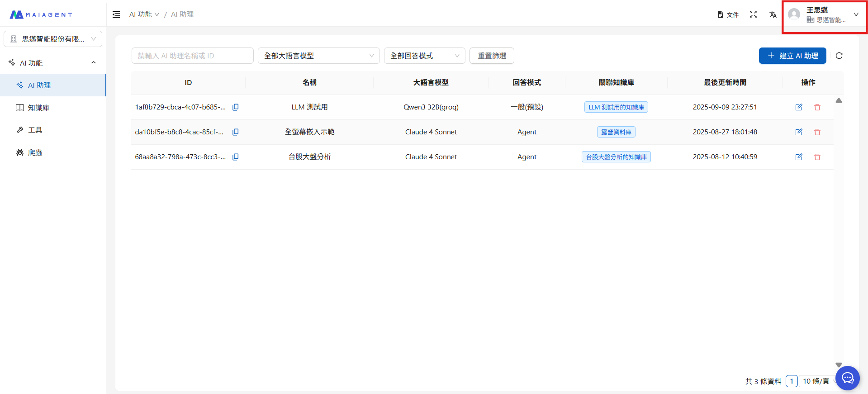Open the 王思邁 user account menu
This screenshot has height=394, width=868.
pyautogui.click(x=824, y=14)
